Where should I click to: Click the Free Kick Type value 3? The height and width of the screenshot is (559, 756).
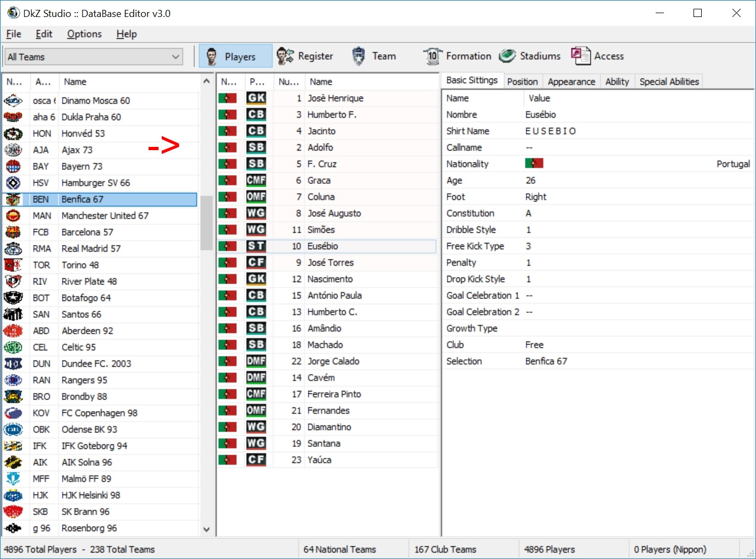pos(528,246)
